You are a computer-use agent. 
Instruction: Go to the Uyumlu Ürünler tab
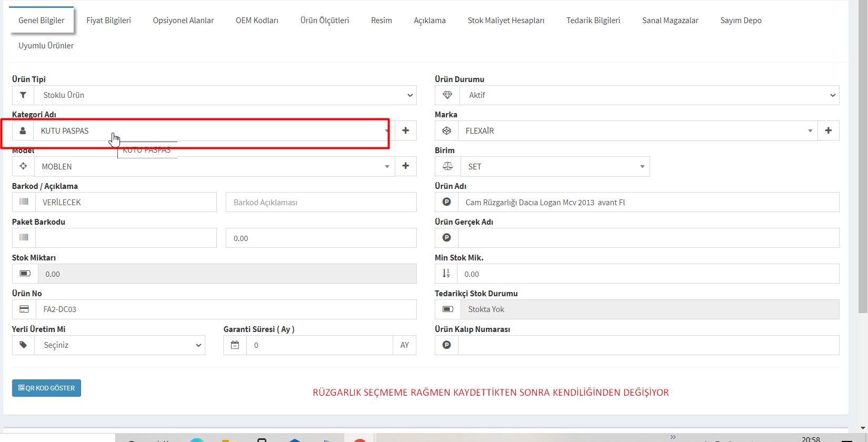(46, 46)
